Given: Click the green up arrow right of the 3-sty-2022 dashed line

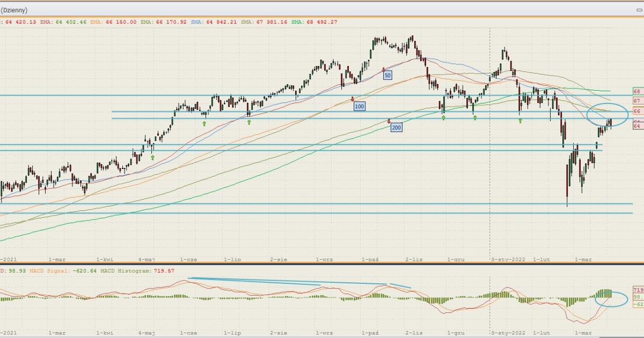Looking at the screenshot, I should (520, 121).
